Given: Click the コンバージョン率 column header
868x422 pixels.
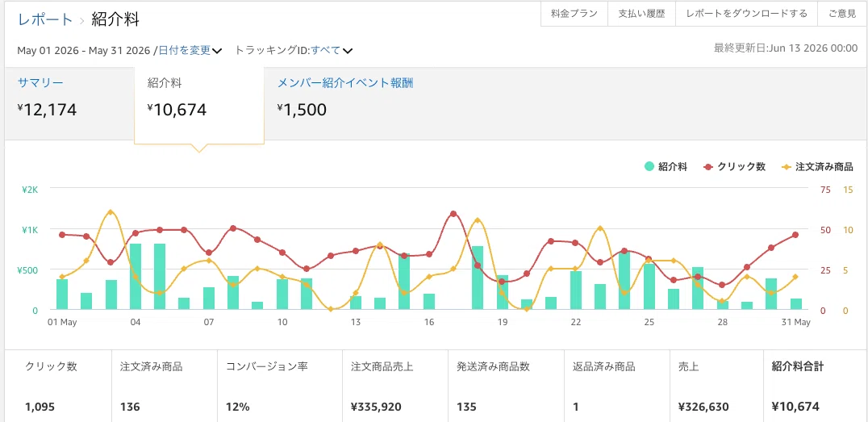Looking at the screenshot, I should (x=267, y=366).
